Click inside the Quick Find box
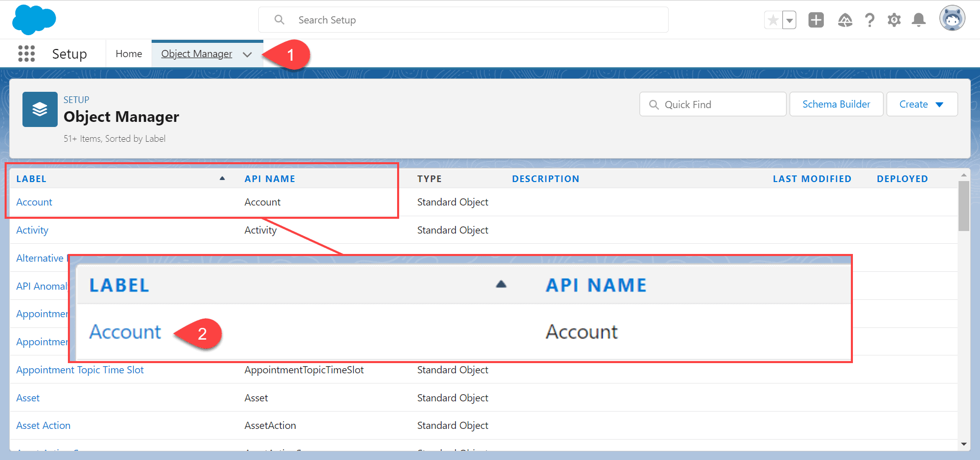The height and width of the screenshot is (460, 980). 713,104
